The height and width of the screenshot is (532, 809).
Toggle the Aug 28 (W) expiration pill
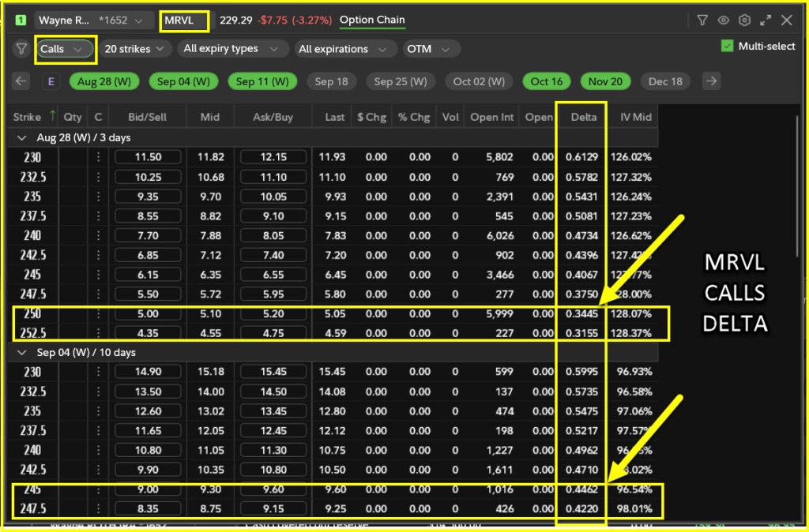[x=104, y=81]
